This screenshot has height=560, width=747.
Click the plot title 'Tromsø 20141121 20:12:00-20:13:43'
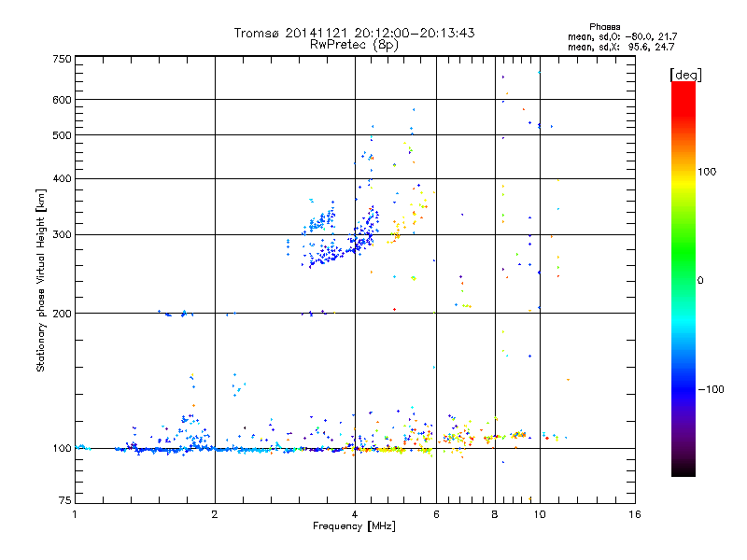pyautogui.click(x=355, y=33)
